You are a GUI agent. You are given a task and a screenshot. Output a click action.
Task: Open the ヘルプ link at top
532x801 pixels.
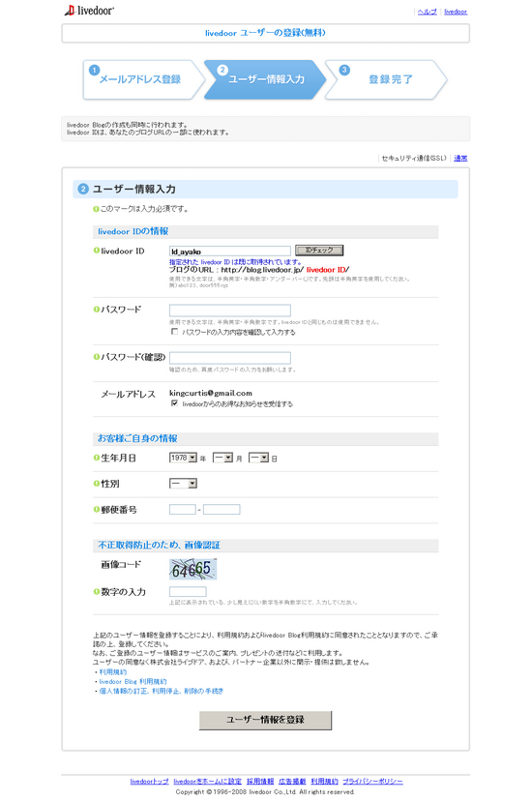(427, 12)
